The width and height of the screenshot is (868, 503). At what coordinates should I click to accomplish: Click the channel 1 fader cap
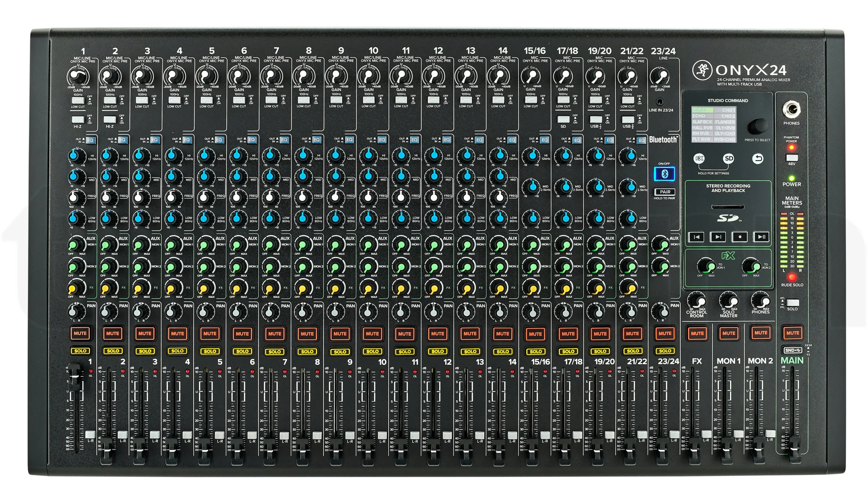click(74, 377)
